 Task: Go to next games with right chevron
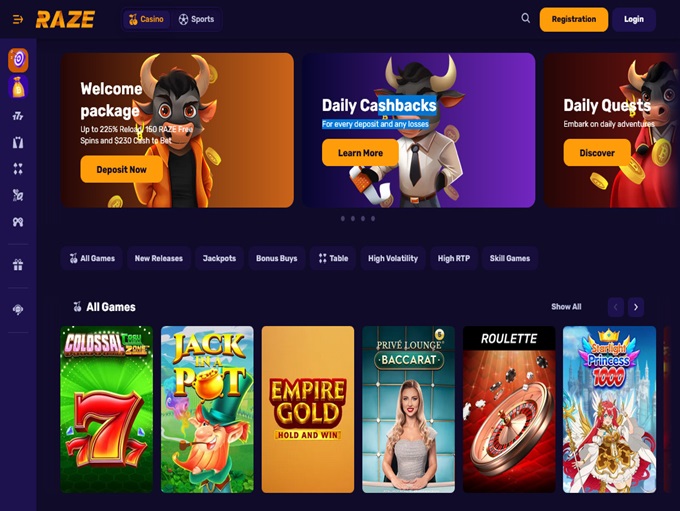[636, 307]
